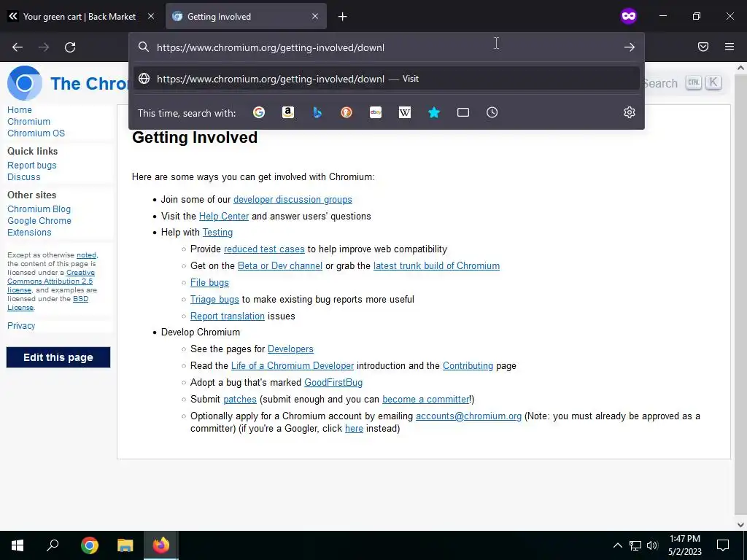This screenshot has height=560, width=747.
Task: Select the Getting Involved tab
Action: [246, 16]
